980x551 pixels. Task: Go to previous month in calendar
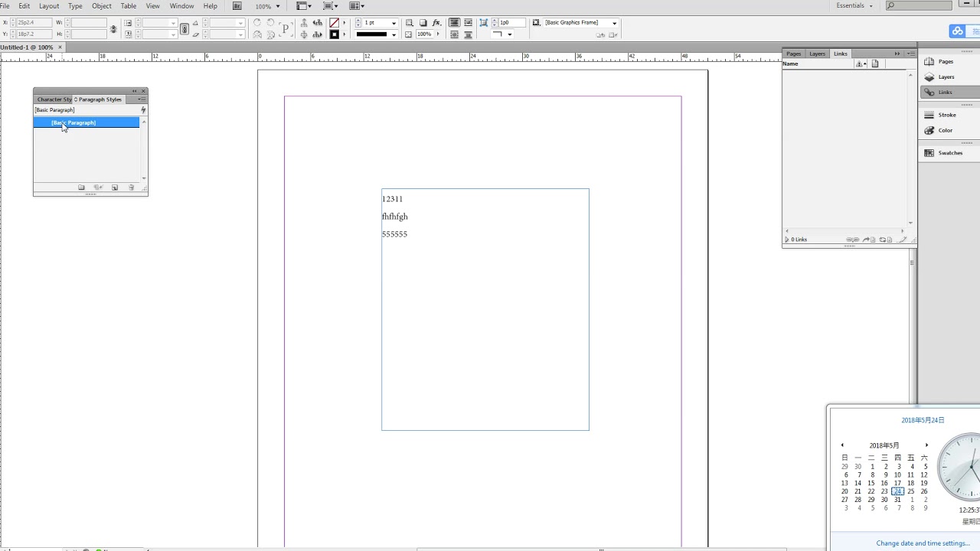tap(842, 445)
